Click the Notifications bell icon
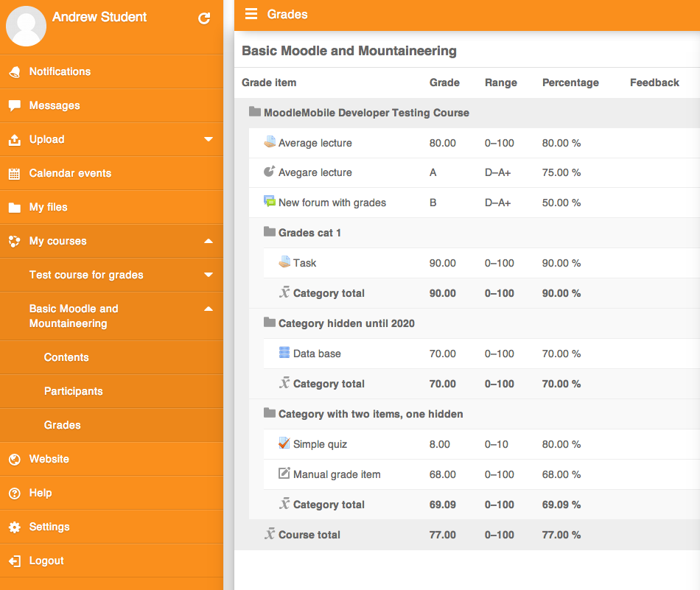Image resolution: width=700 pixels, height=590 pixels. pyautogui.click(x=14, y=72)
